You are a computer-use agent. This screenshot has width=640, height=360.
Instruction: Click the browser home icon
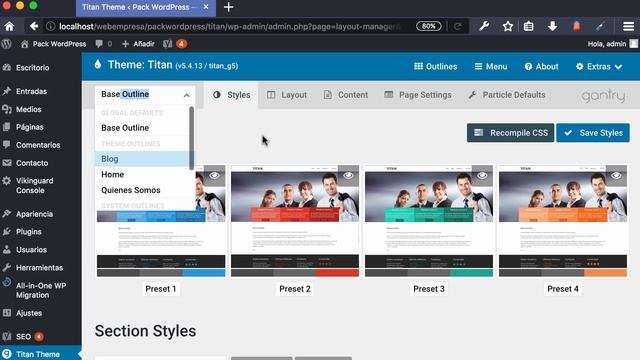(x=9, y=27)
